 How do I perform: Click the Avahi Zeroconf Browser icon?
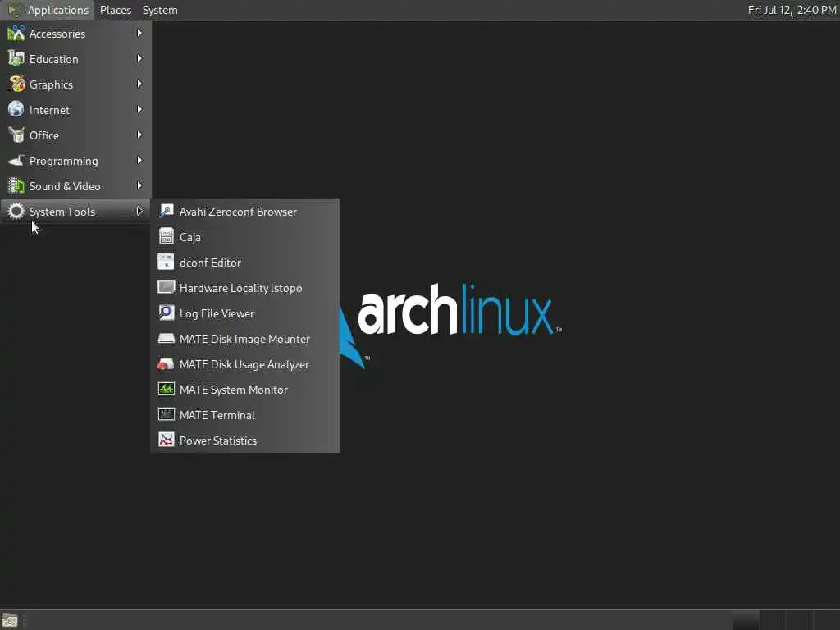(166, 212)
